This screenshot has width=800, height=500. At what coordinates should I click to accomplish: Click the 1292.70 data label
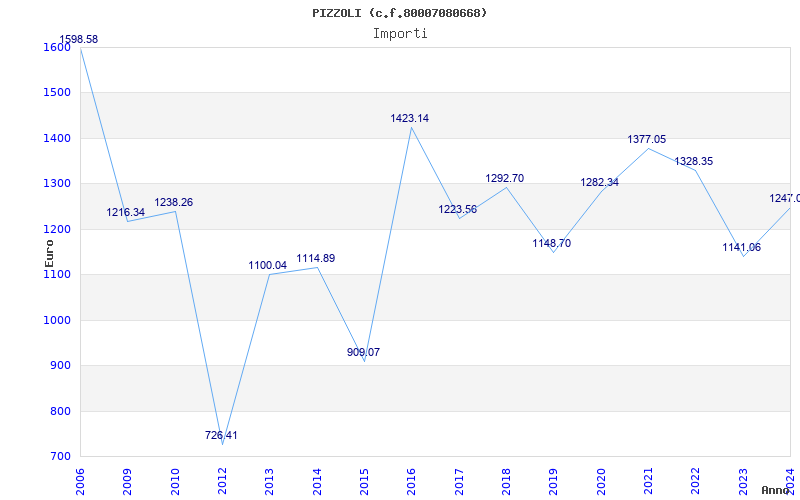tap(505, 179)
